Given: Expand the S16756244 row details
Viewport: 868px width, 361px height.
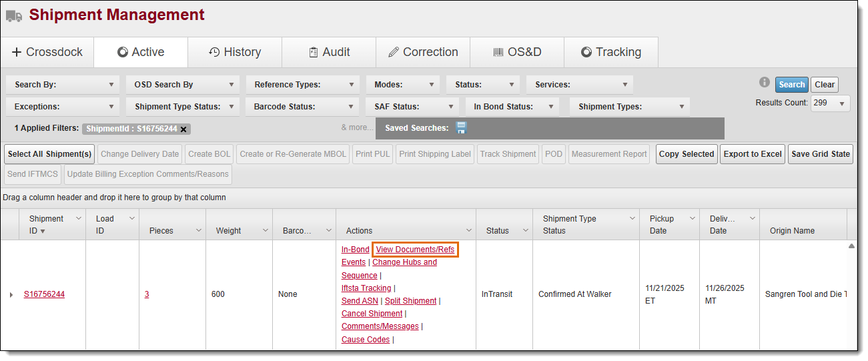Looking at the screenshot, I should 11,295.
